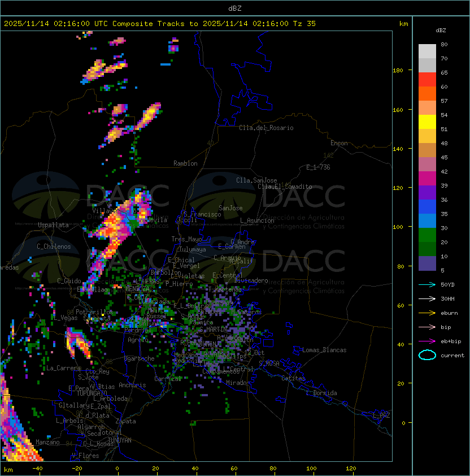Click the Composite Tracks timestamp header text
The height and width of the screenshot is (476, 470).
160,24
